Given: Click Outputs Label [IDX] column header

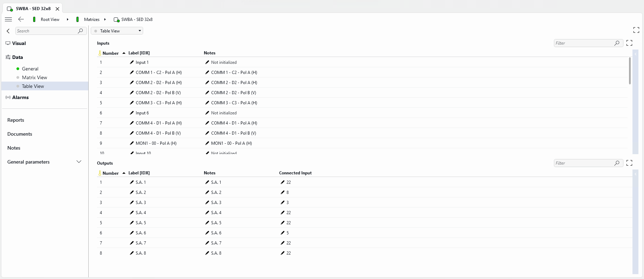Looking at the screenshot, I should point(139,173).
